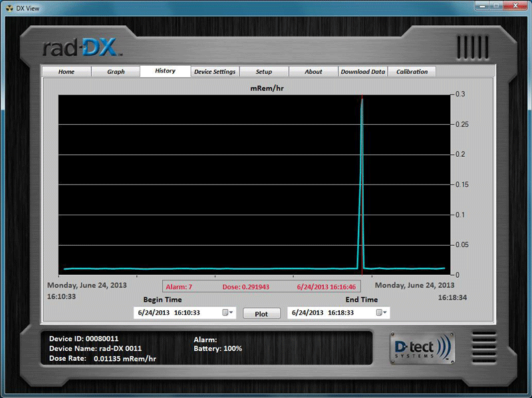Click the rad-DX logo
This screenshot has height=398, width=532.
coord(81,47)
